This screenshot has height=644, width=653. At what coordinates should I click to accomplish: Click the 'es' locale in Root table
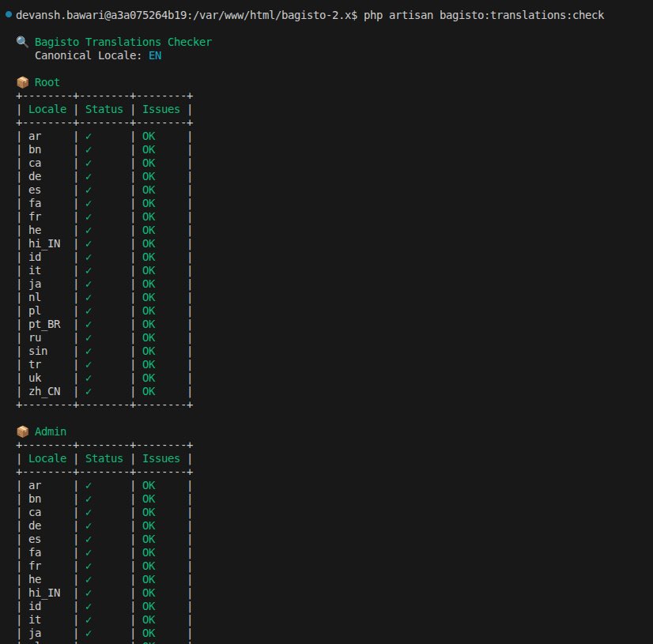tap(35, 190)
